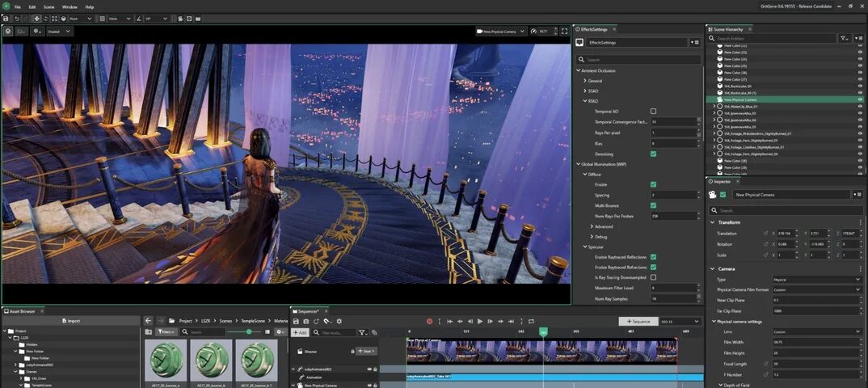This screenshot has height=388, width=868.
Task: Open the Help menu
Action: [x=90, y=7]
